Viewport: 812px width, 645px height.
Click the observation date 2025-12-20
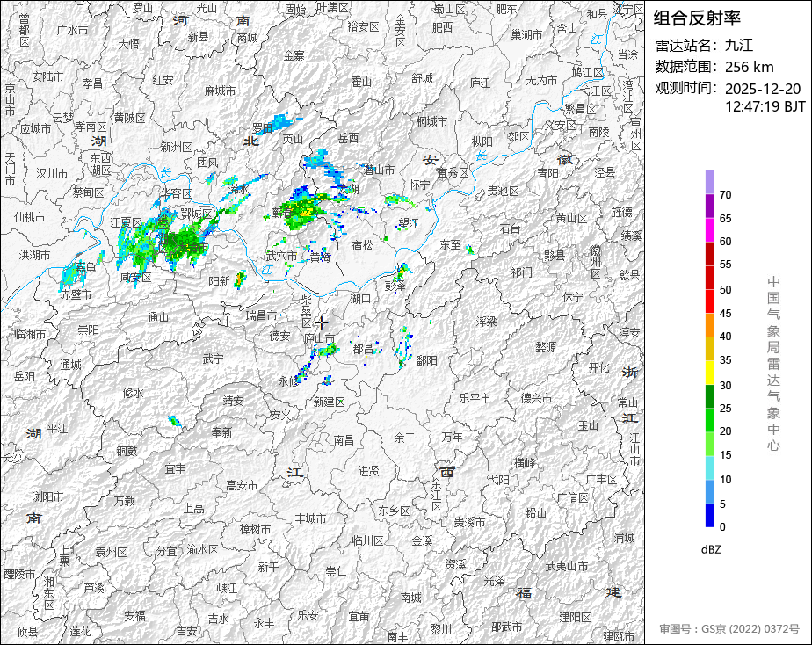point(763,89)
